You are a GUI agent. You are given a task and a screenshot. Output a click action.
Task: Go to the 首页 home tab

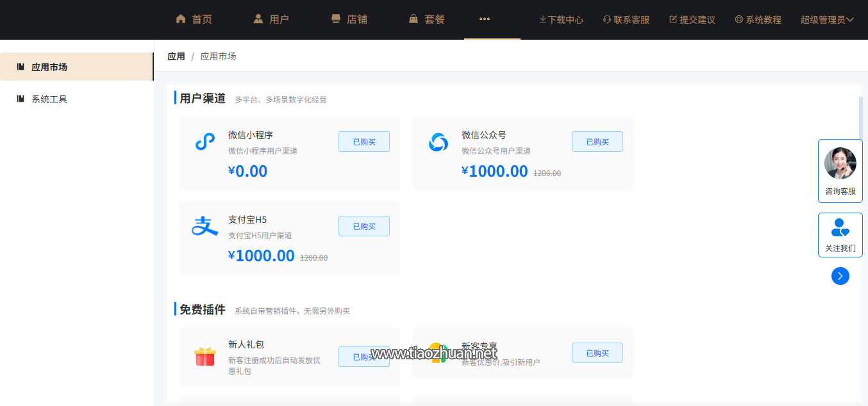pos(194,19)
